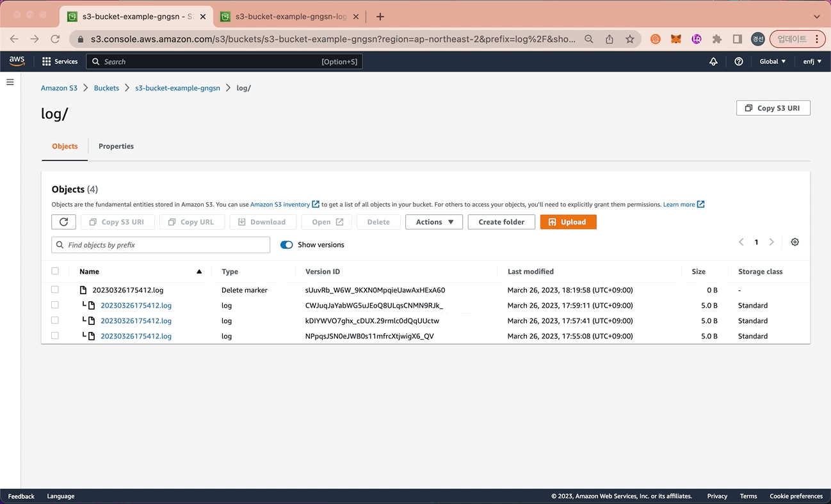Open Terms footer link
The width and height of the screenshot is (831, 504).
point(748,496)
